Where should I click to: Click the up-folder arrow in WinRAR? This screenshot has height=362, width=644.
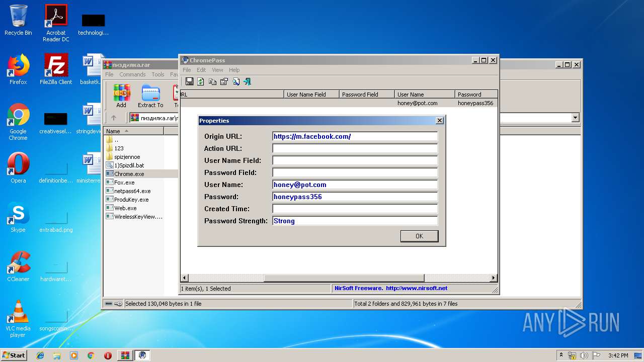pyautogui.click(x=114, y=118)
